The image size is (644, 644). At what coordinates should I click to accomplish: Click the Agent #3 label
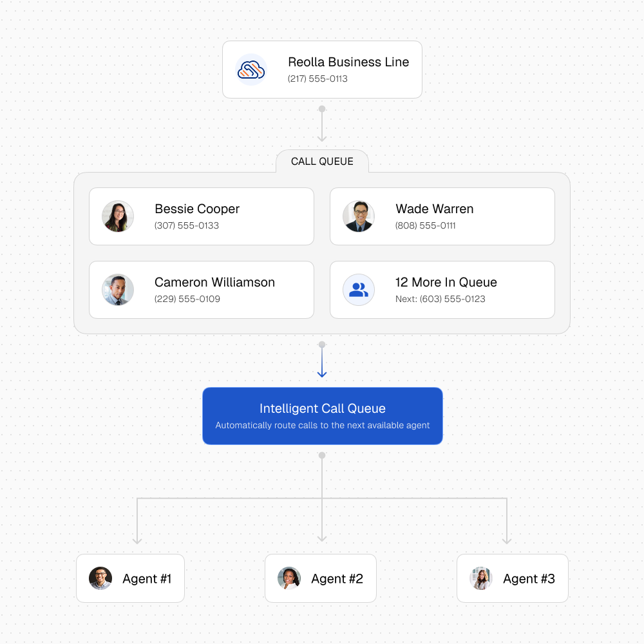529,579
